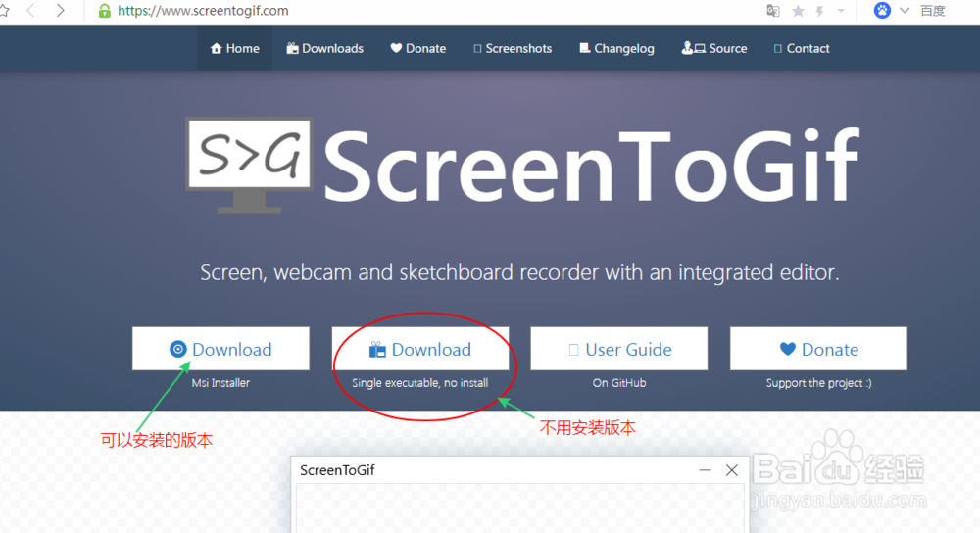Open the Contact nav item
Viewport: 980px width, 533px height.
point(802,48)
